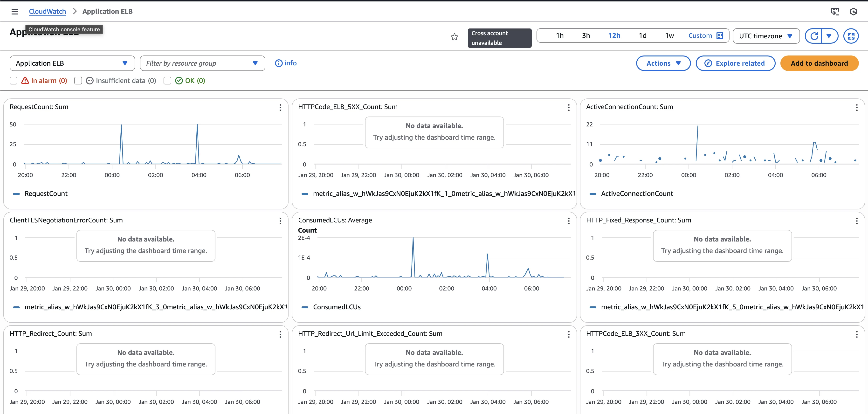
Task: Click the CloudShell icon in header
Action: (x=835, y=11)
